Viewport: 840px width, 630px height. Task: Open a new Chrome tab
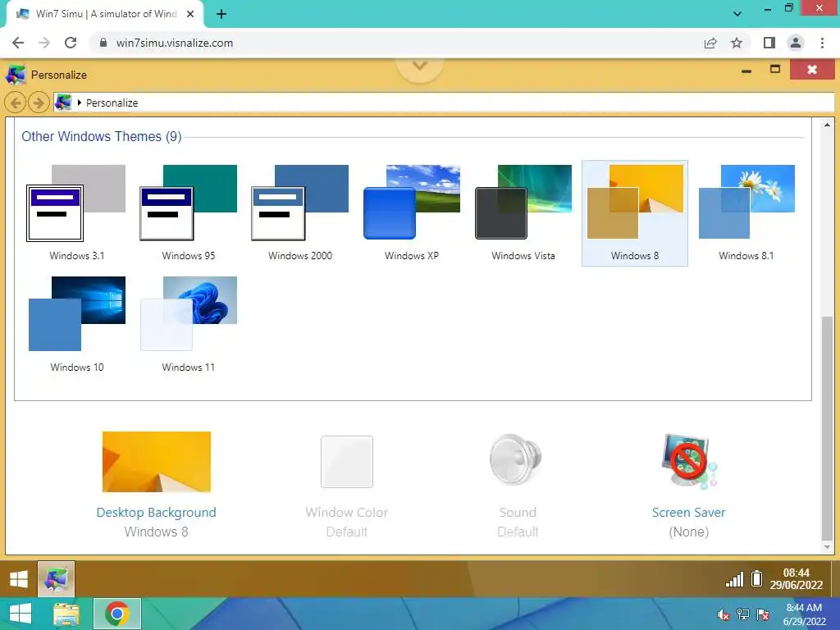[x=221, y=14]
